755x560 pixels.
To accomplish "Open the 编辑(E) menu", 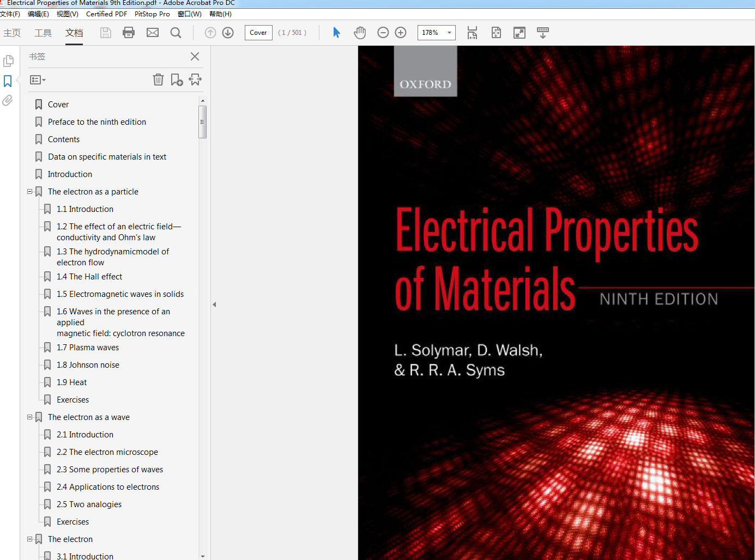I will (x=38, y=14).
